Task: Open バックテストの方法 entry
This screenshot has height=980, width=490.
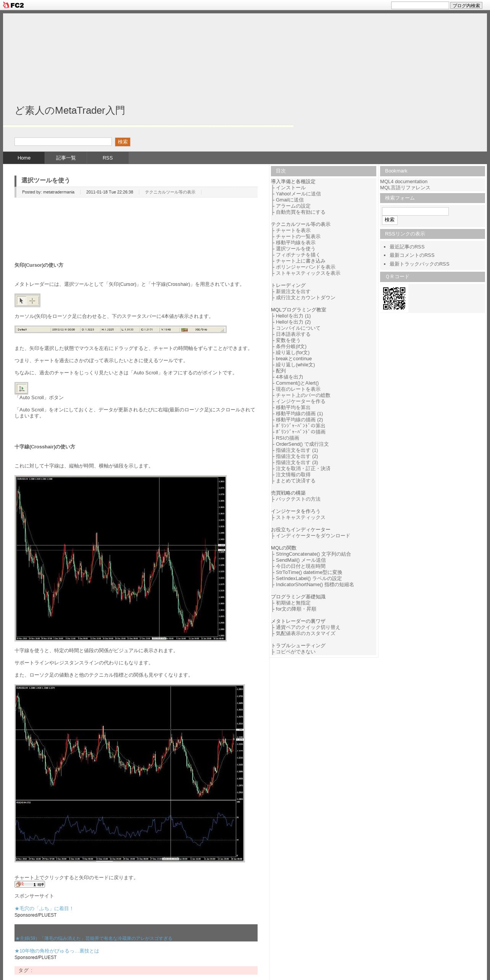Action: point(298,499)
